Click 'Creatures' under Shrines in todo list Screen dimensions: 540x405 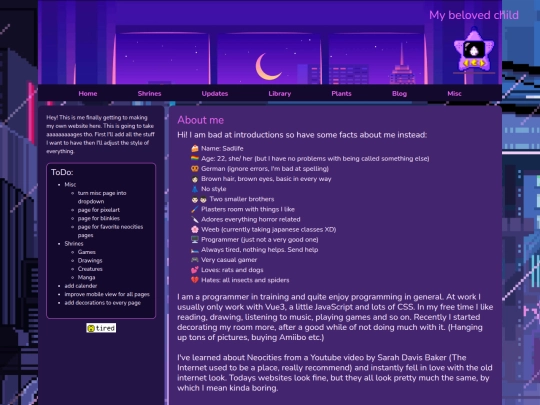point(90,269)
